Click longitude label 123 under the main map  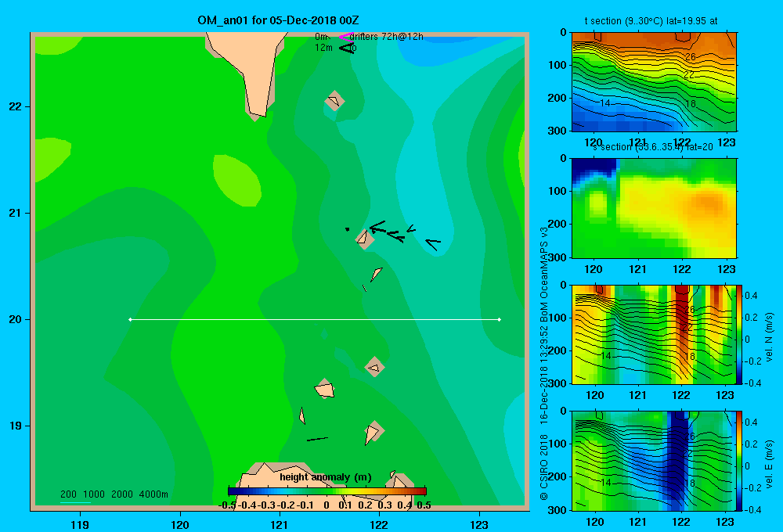(x=479, y=525)
